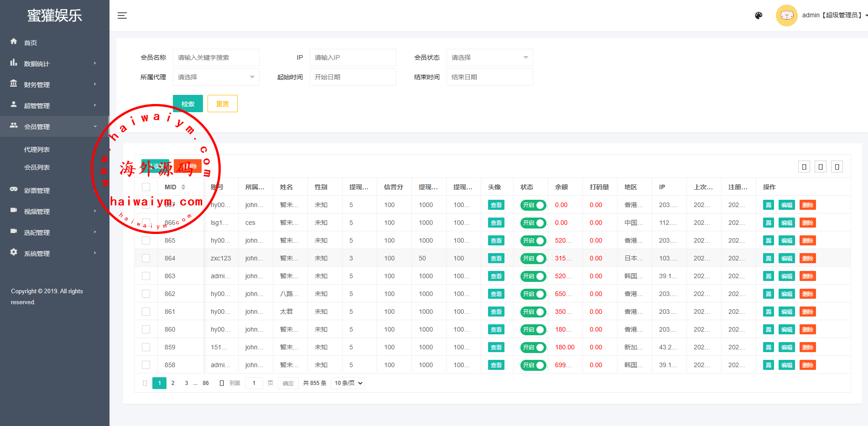The image size is (868, 426).
Task: Click the green 检索 search button
Action: pos(188,104)
